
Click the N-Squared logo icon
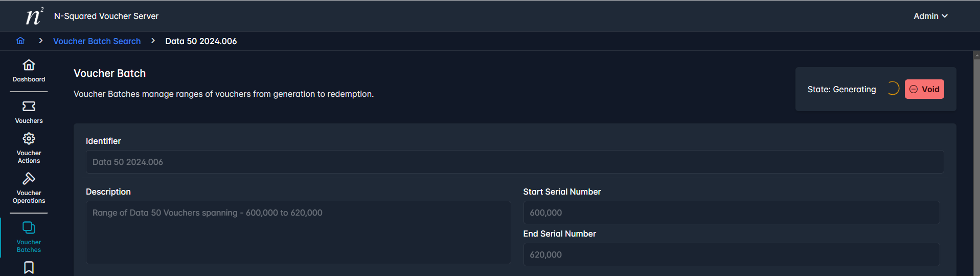tap(34, 16)
